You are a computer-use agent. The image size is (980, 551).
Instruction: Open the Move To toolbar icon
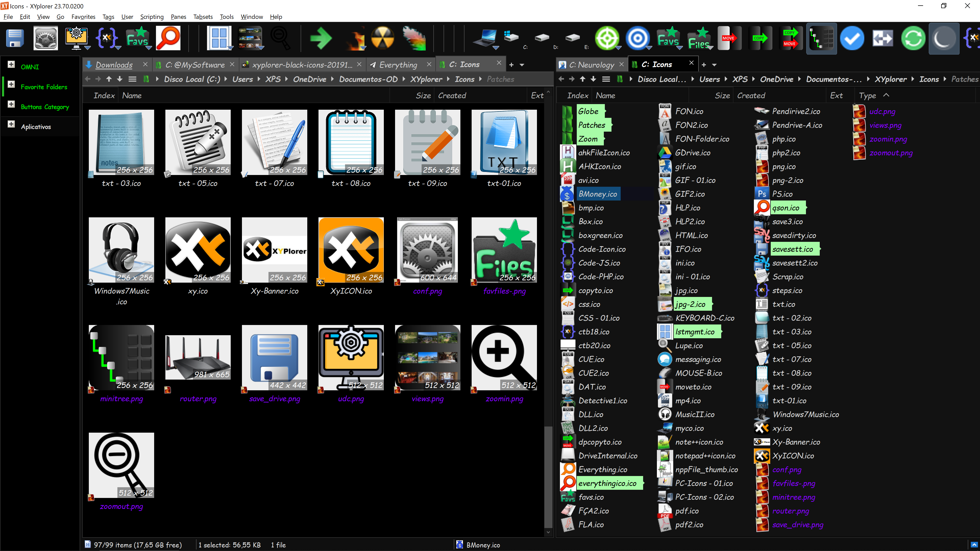tap(729, 38)
